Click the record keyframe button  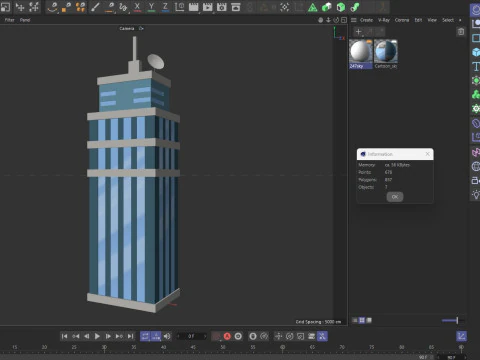coord(238,336)
